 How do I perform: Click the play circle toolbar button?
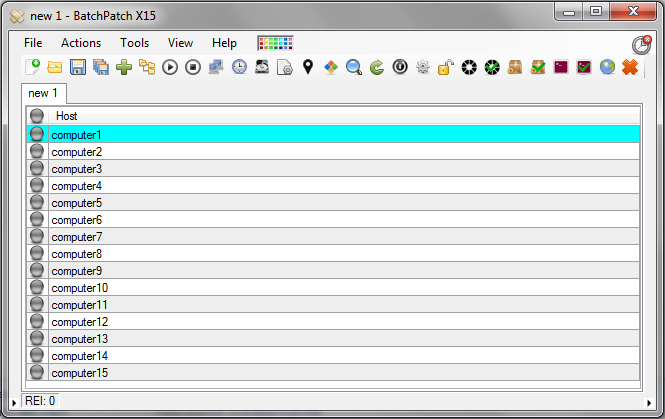(170, 67)
